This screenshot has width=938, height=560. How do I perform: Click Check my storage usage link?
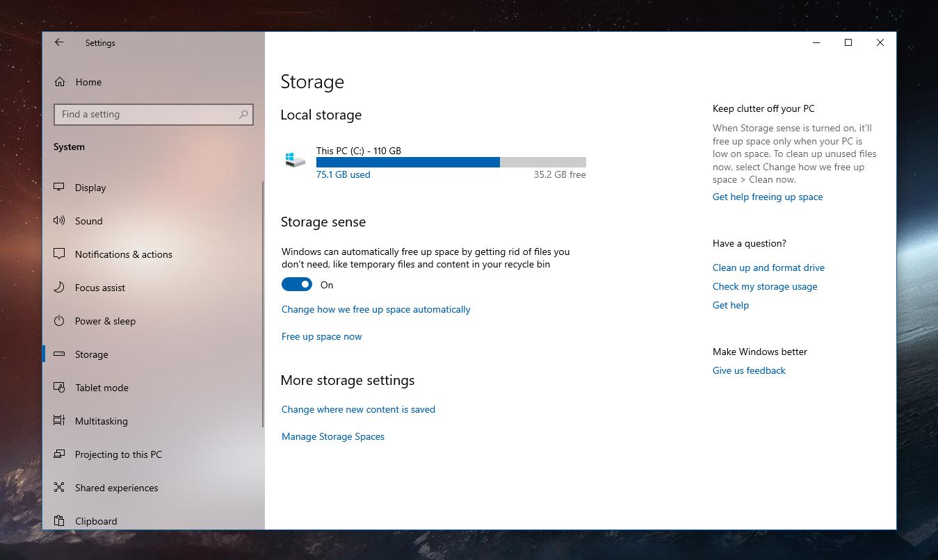click(x=765, y=286)
